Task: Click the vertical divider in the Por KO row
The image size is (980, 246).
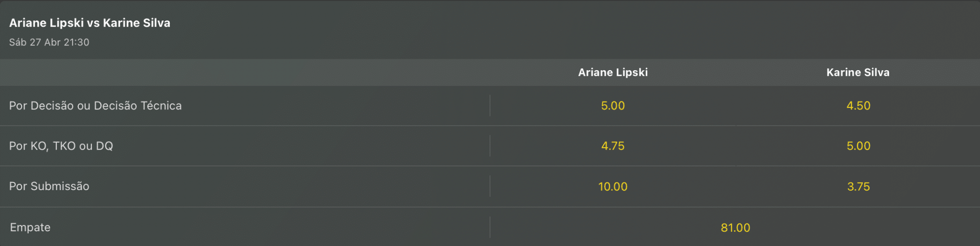Action: coord(490,146)
